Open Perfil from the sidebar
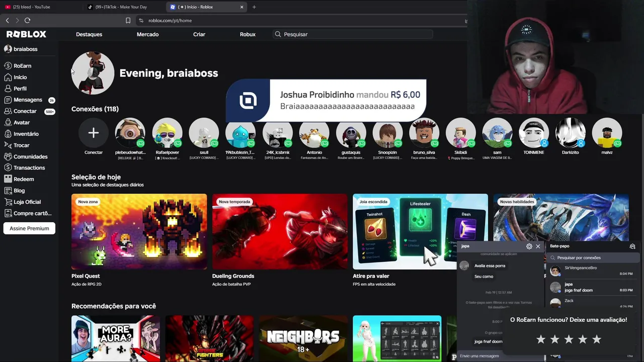The image size is (644, 362). pos(20,88)
